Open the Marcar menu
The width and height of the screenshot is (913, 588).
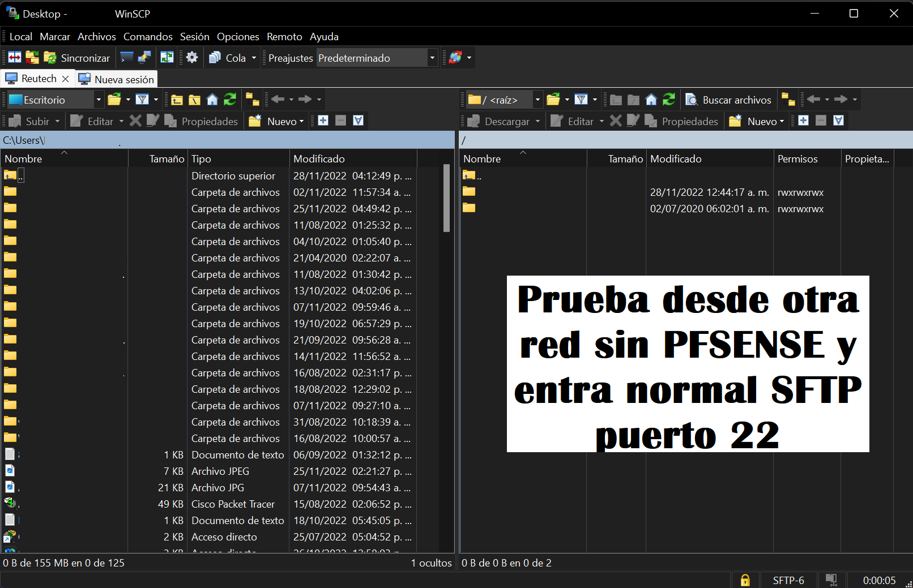[55, 37]
